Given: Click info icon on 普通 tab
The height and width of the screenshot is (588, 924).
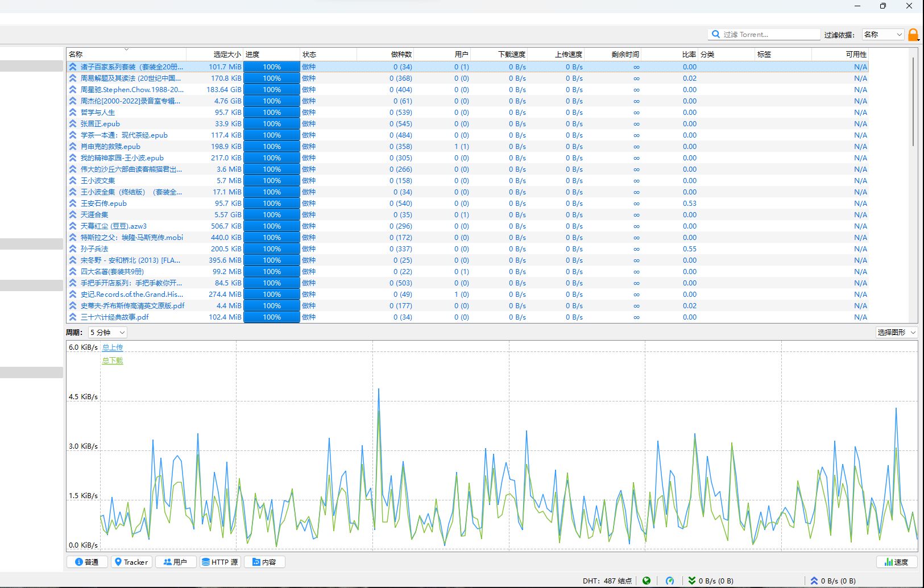Looking at the screenshot, I should (x=79, y=562).
